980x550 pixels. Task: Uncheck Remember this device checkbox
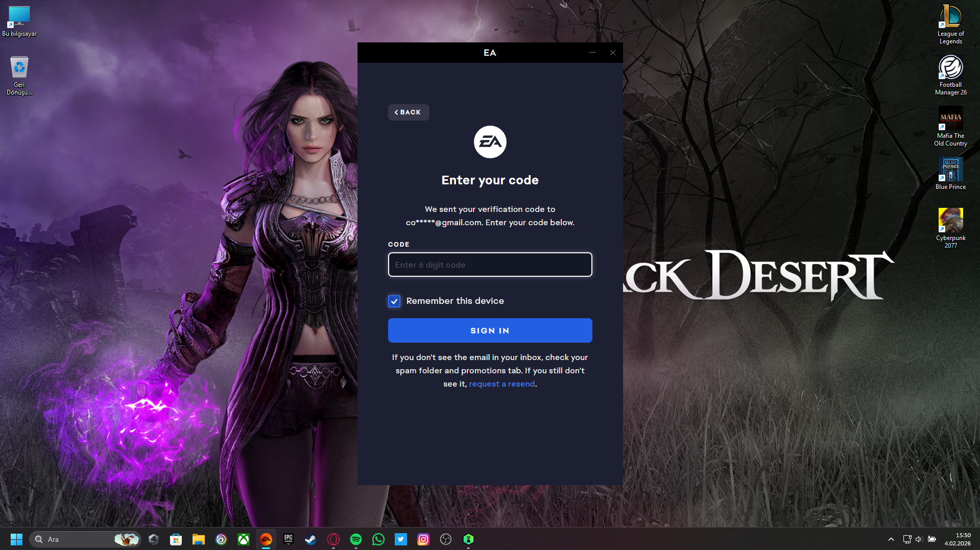point(394,301)
